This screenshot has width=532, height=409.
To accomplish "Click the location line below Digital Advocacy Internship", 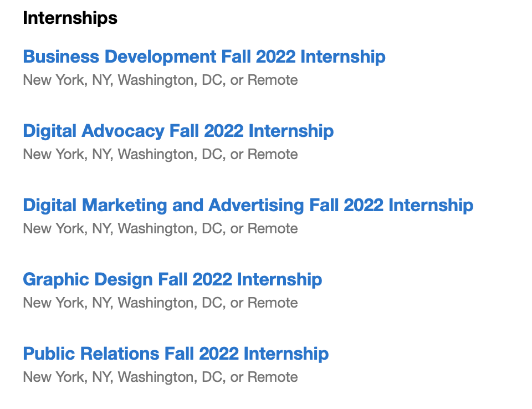I will point(160,155).
